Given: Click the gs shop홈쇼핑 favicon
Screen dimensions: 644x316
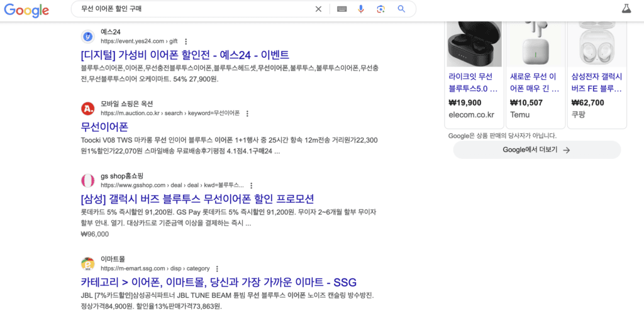Looking at the screenshot, I should pos(88,180).
